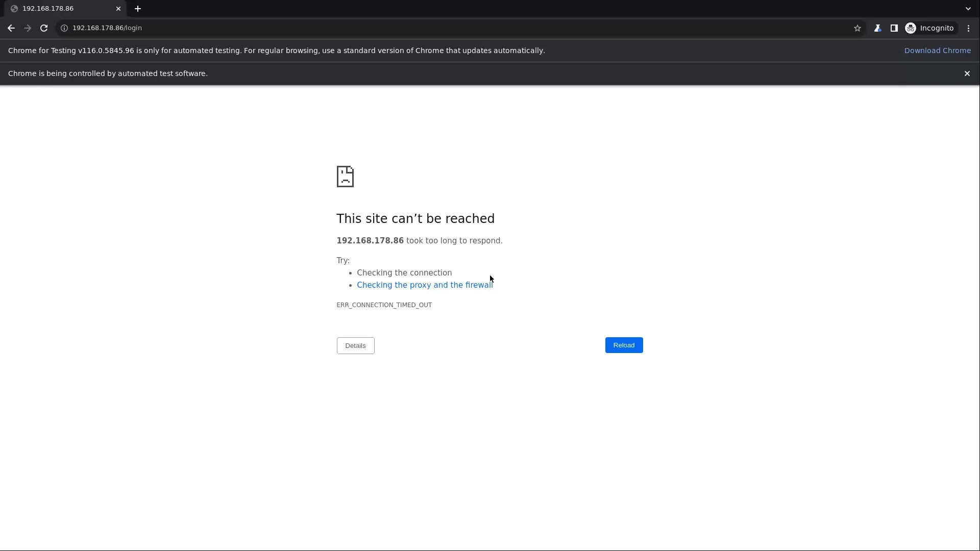Open Chrome Labs experiments icon
The width and height of the screenshot is (980, 551).
pyautogui.click(x=878, y=28)
